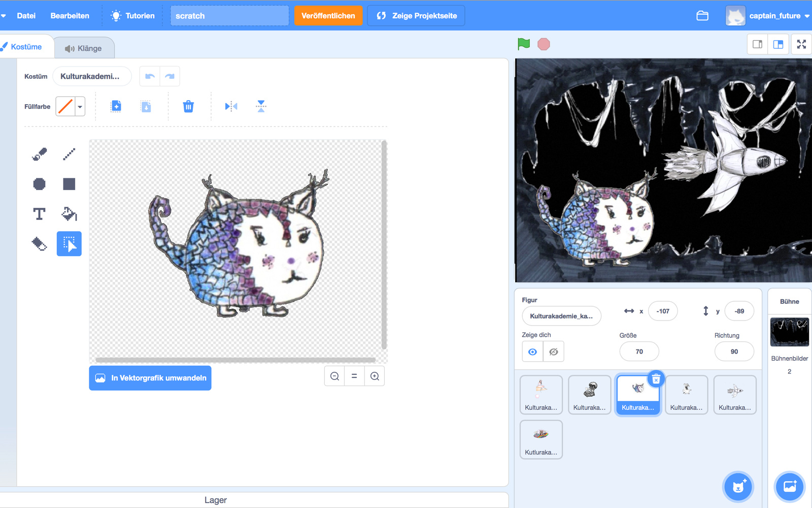Select the Text tool
812x508 pixels.
click(39, 214)
